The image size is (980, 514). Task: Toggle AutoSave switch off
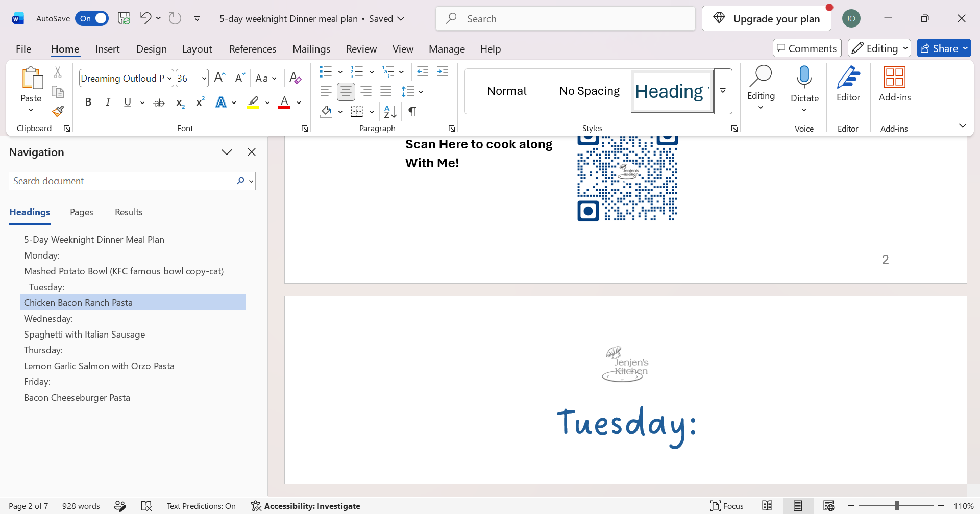(x=92, y=19)
